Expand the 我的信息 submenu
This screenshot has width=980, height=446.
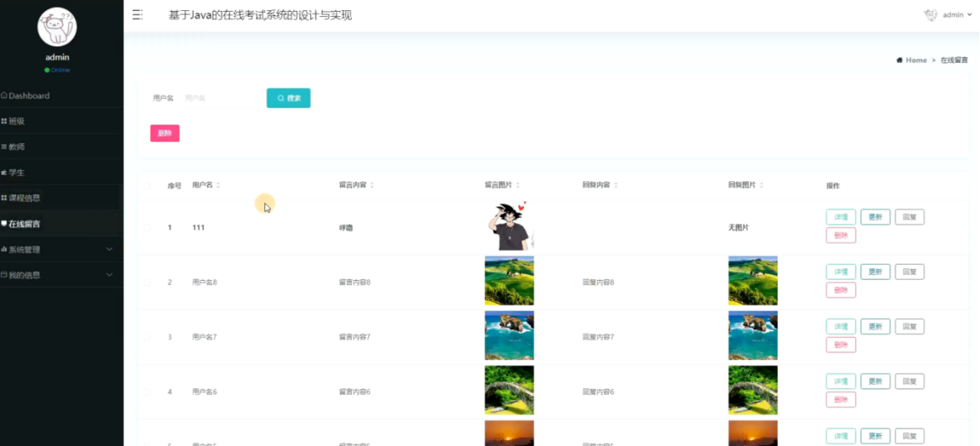[x=61, y=275]
